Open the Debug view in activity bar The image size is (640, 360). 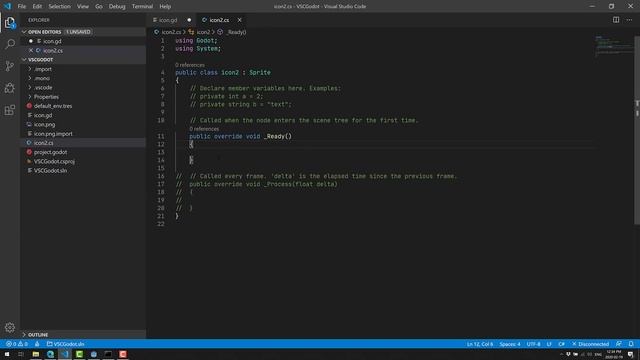[x=10, y=88]
